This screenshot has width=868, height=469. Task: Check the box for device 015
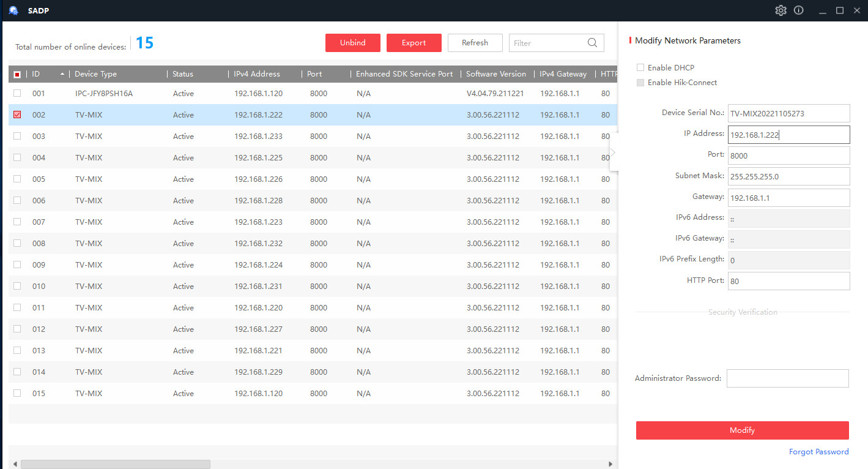pyautogui.click(x=17, y=393)
